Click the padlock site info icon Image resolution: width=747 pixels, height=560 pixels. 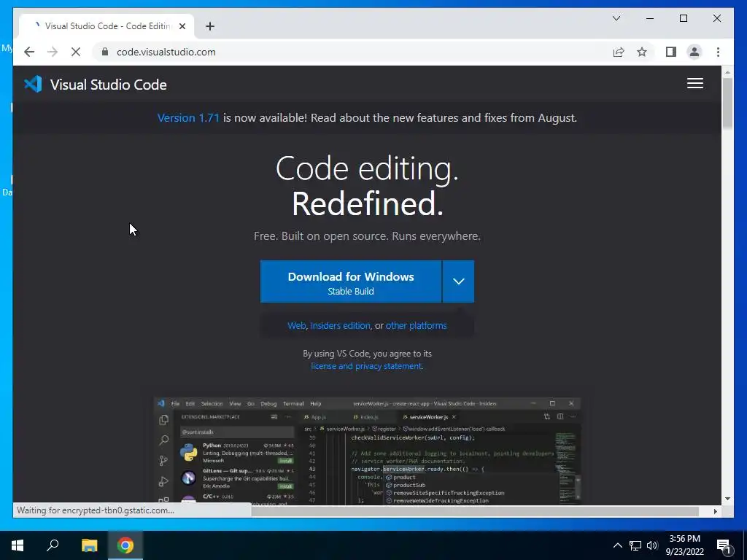click(105, 52)
